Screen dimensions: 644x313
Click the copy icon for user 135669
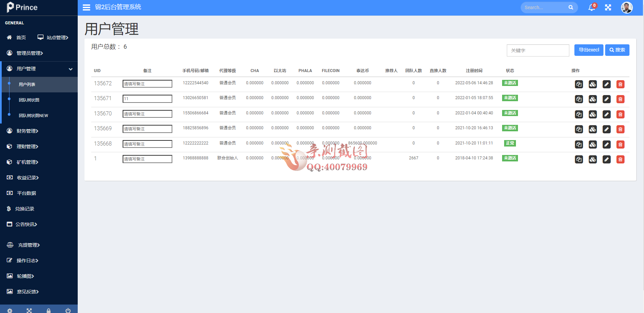coord(579,129)
